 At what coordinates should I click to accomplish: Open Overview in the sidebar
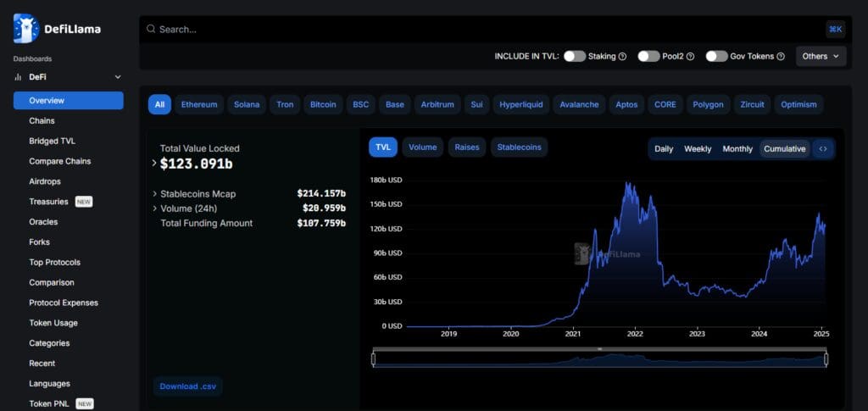coord(68,101)
